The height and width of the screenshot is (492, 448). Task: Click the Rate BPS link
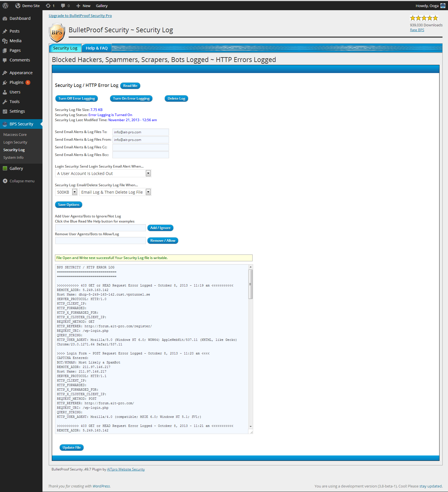(417, 30)
